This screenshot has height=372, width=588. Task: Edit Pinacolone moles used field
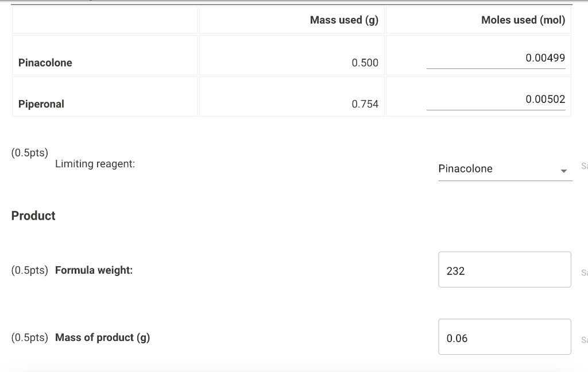click(x=496, y=58)
